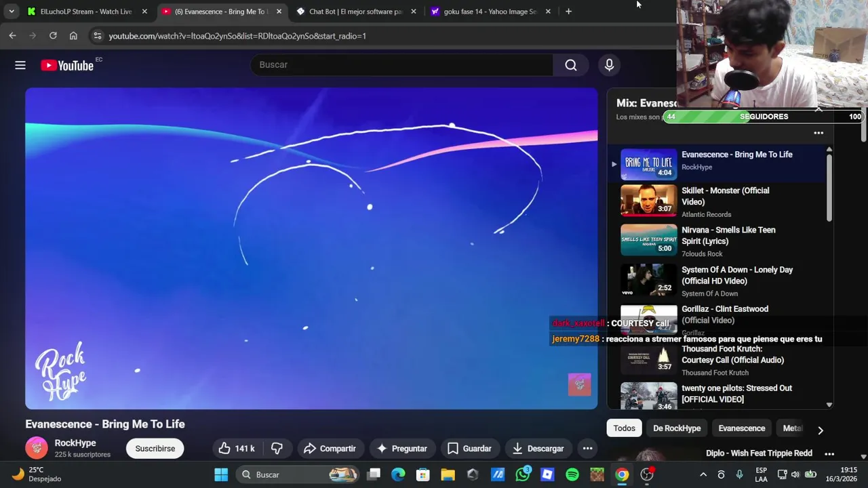
Task: Open RockHype channel name link
Action: point(75,443)
